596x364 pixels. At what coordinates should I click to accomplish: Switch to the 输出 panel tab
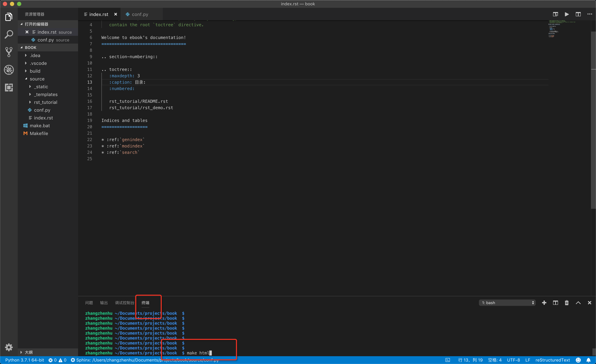click(x=104, y=303)
